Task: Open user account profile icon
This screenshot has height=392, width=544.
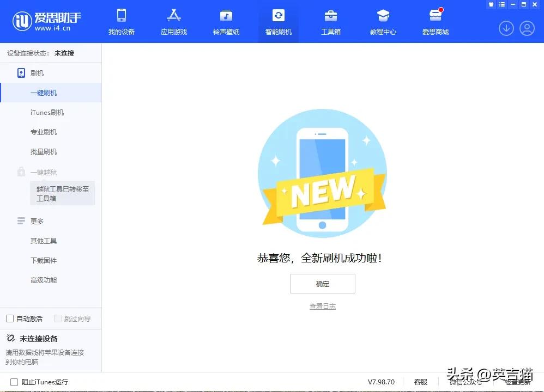Action: pyautogui.click(x=527, y=28)
